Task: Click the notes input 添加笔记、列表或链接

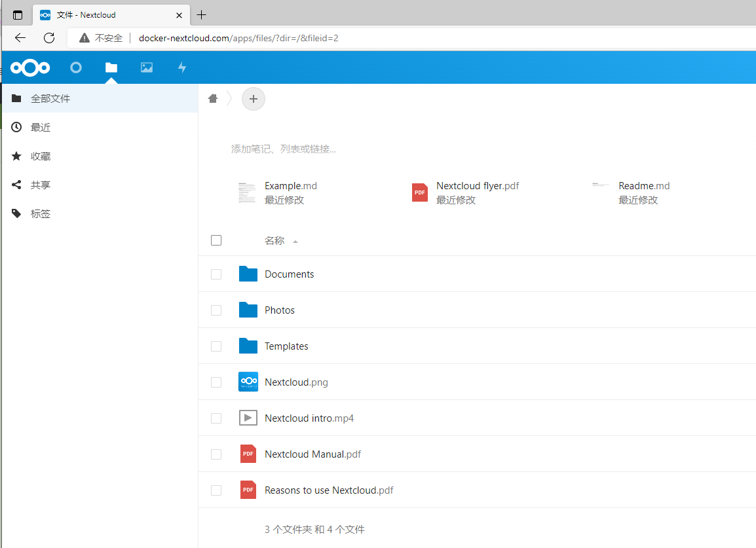Action: (x=284, y=149)
